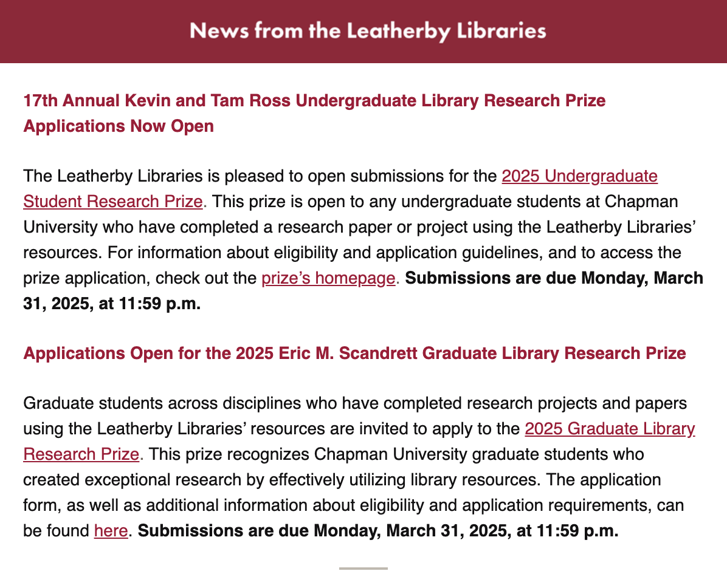Click the "Applications Now Open" heading line
This screenshot has height=588, width=727.
click(x=119, y=126)
